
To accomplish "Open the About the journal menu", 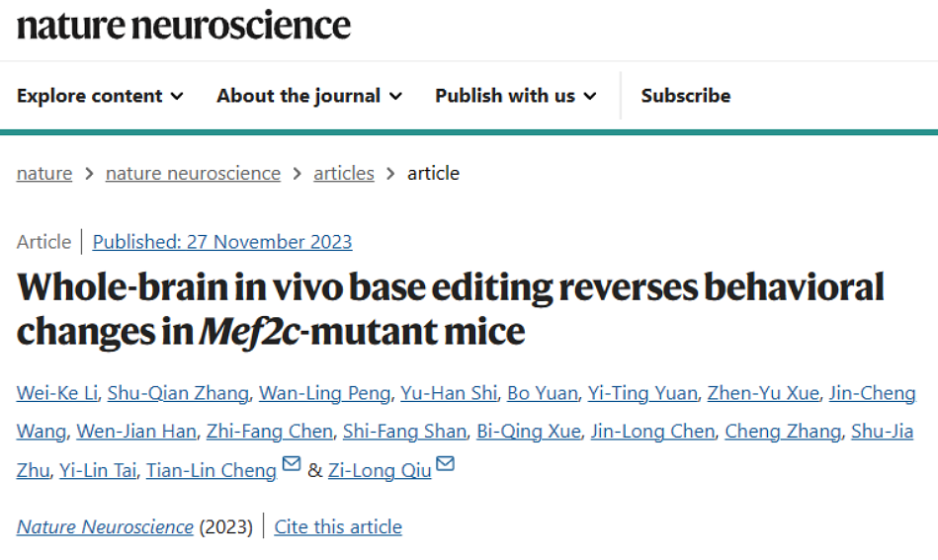I will pyautogui.click(x=309, y=96).
